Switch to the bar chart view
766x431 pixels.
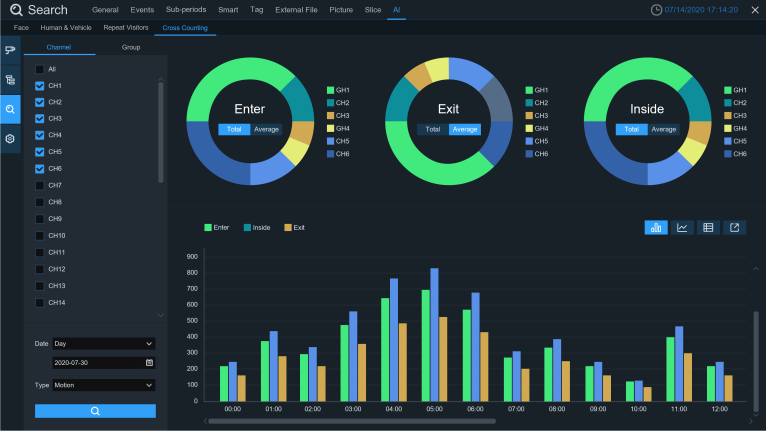pyautogui.click(x=656, y=228)
